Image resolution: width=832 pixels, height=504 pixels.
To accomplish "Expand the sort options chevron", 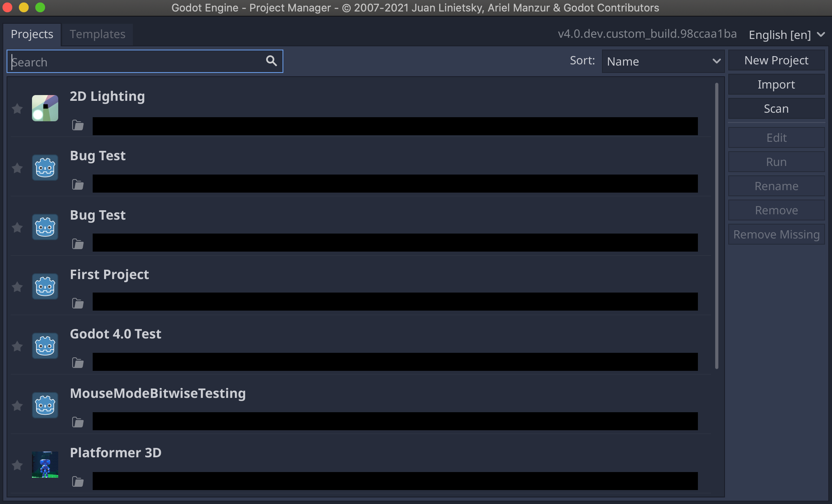I will [x=717, y=61].
